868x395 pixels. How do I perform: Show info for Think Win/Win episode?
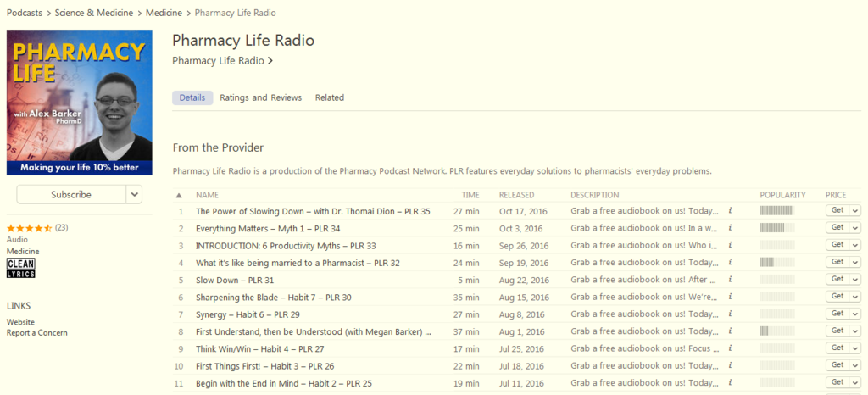(x=730, y=348)
